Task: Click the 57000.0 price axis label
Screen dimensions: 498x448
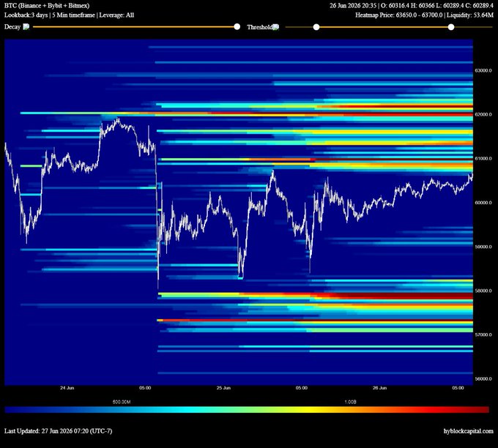Action: coord(483,335)
